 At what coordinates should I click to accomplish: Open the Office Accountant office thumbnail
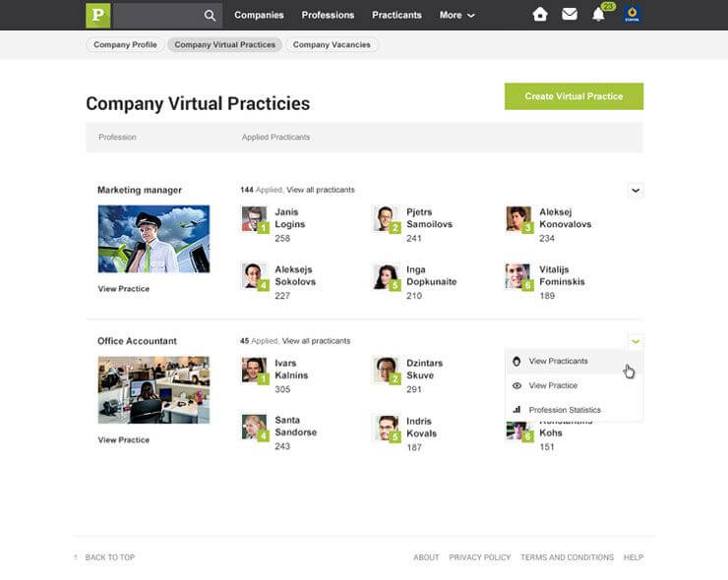coord(153,389)
